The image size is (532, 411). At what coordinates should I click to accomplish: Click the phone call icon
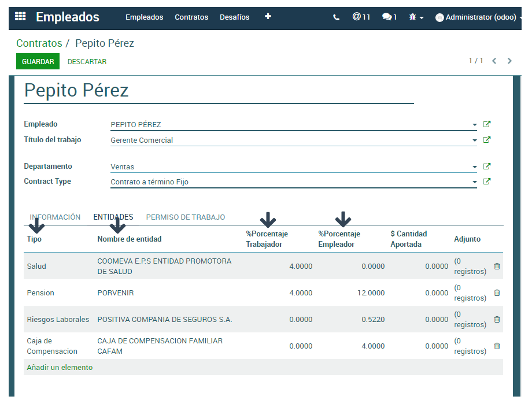[337, 17]
